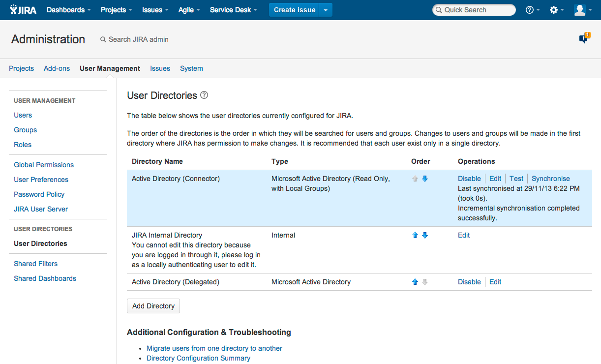Move JIRA Internal Directory down
Screen dimensions: 601x364
coord(425,236)
